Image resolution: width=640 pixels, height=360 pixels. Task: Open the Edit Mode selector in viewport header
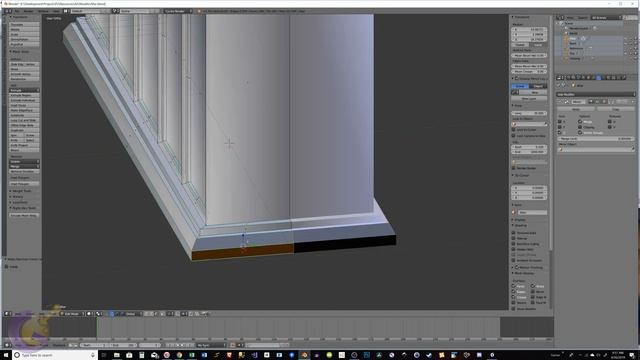[x=72, y=314]
